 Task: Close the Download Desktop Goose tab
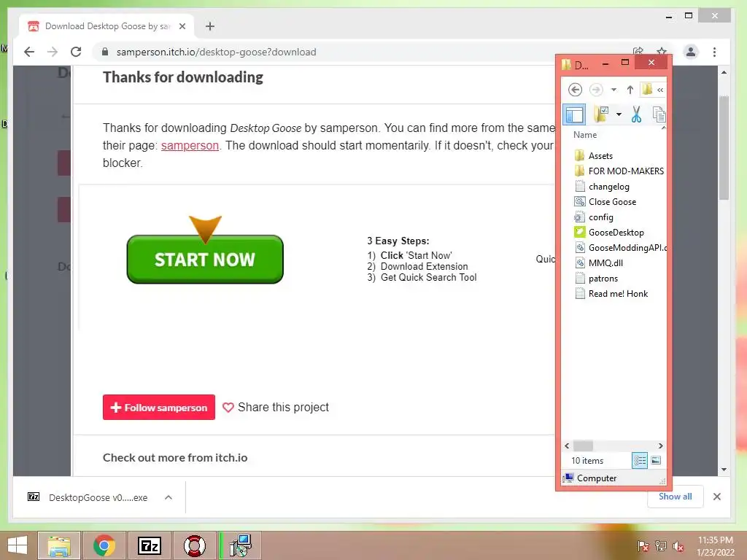[182, 27]
